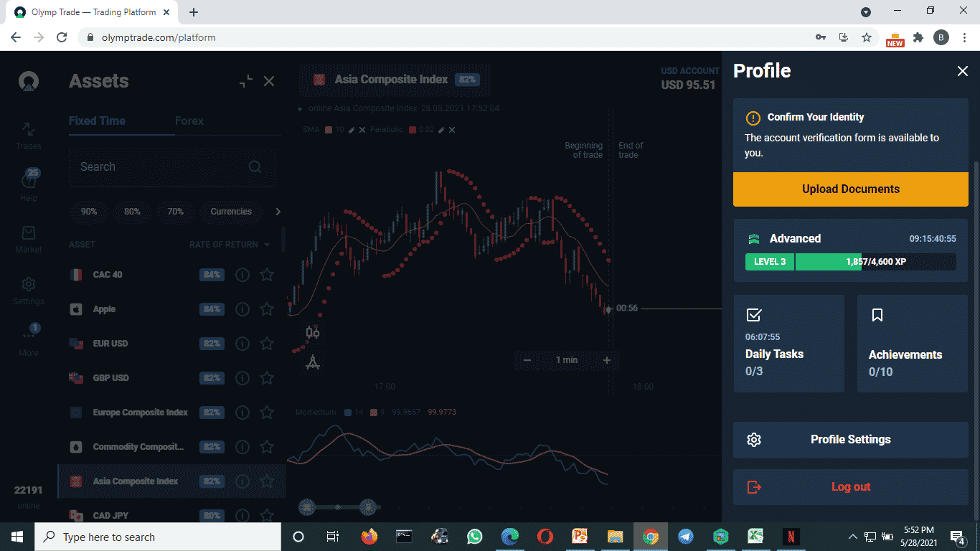Open Settings in left sidebar
The height and width of the screenshot is (551, 980).
click(29, 291)
